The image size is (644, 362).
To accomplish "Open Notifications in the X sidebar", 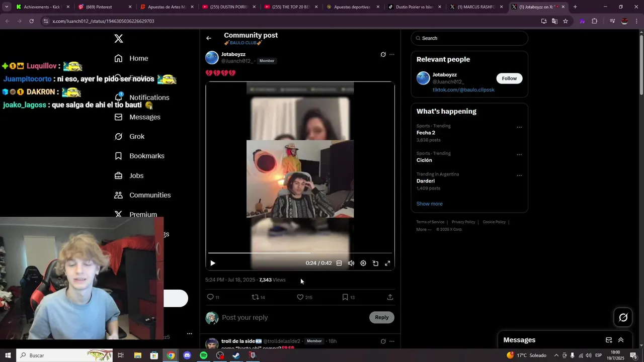I will tap(142, 98).
